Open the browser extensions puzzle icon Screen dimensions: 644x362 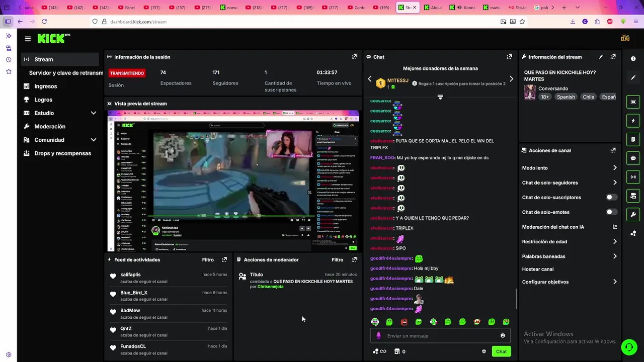(x=597, y=22)
